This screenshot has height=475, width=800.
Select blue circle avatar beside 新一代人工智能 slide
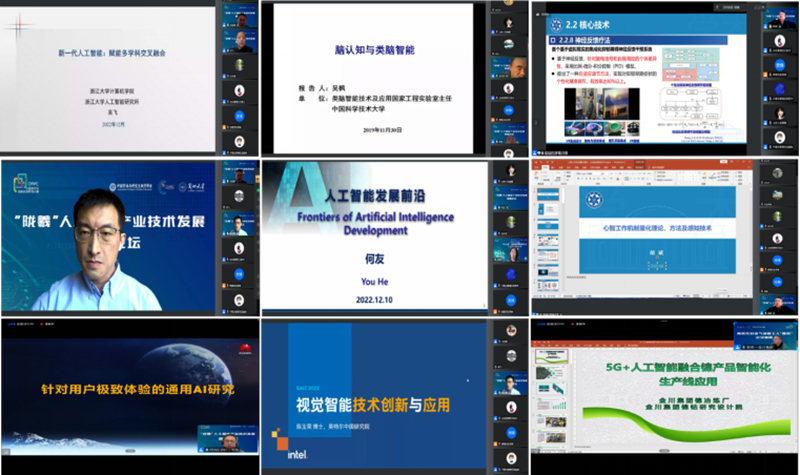coord(240,116)
